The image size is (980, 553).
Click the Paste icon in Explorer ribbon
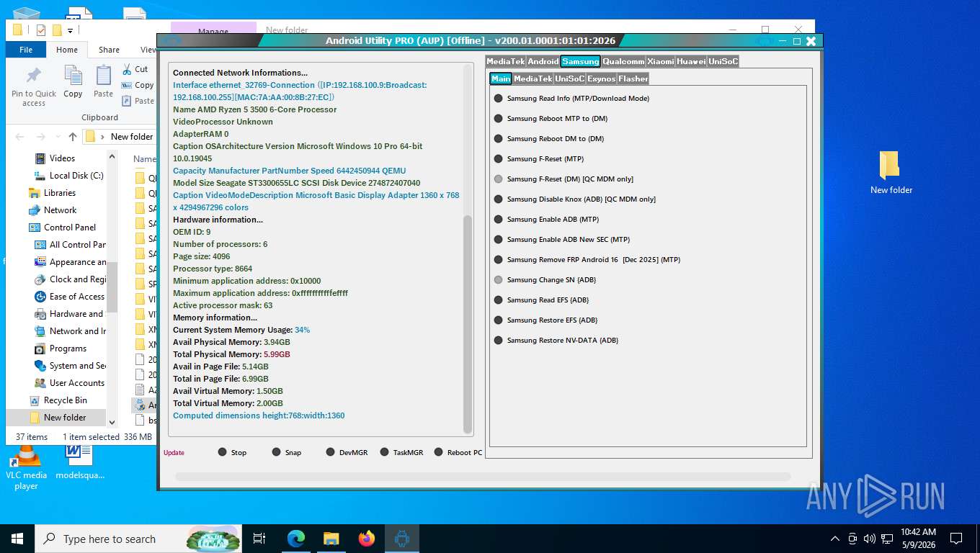[x=104, y=81]
